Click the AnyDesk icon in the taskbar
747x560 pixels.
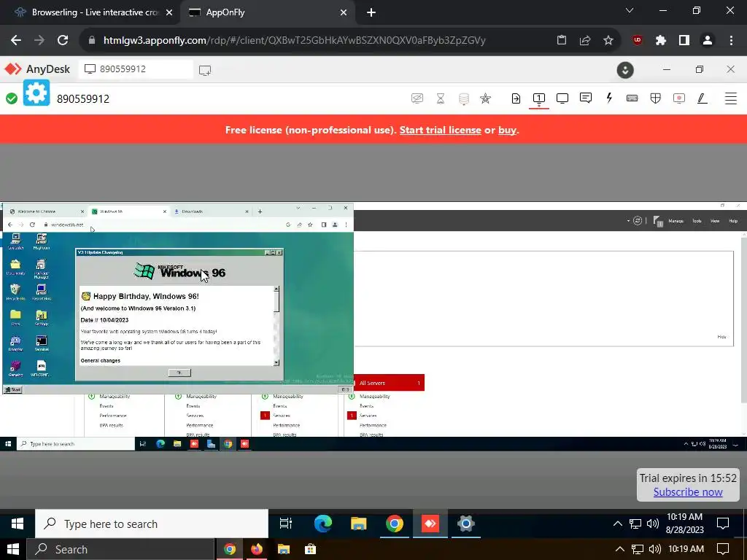[x=430, y=524]
